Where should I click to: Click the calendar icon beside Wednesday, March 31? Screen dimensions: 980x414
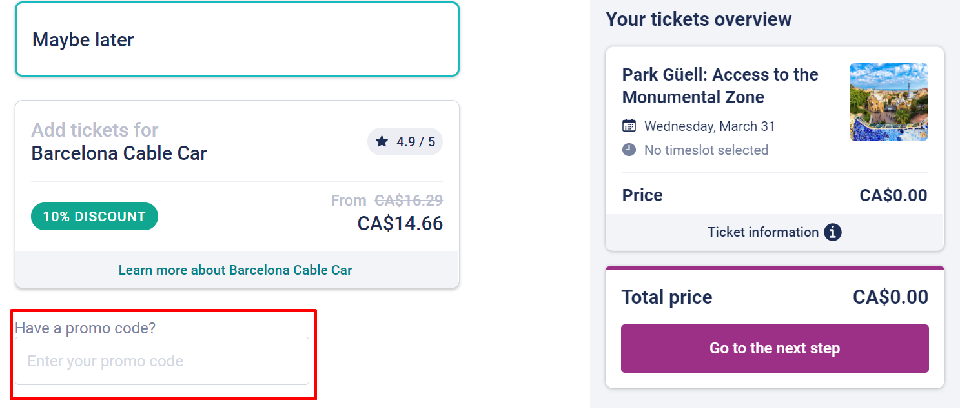click(629, 126)
